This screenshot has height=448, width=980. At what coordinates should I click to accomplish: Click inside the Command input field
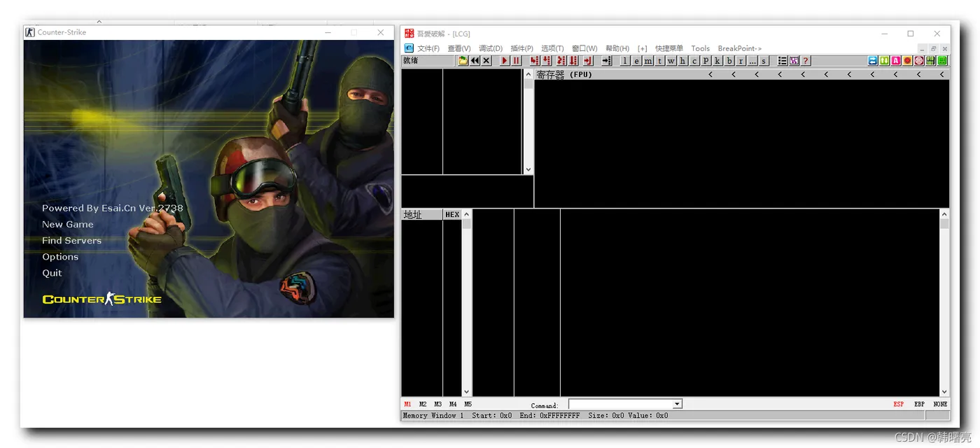click(620, 404)
